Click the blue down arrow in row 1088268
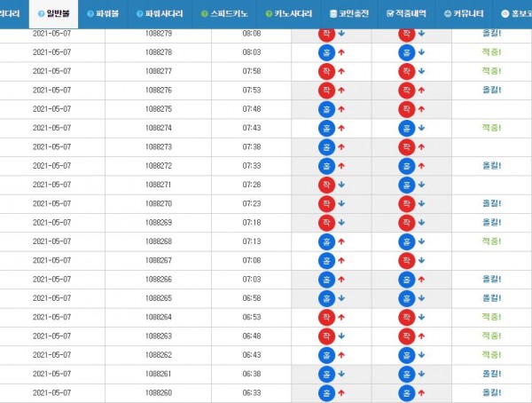 tap(421, 241)
